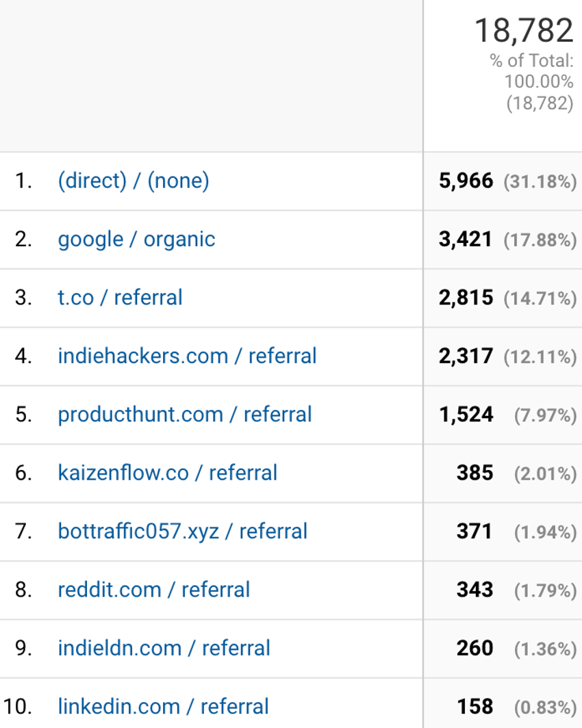Open the (direct) / (none) source link
Screen dimensions: 582x728
tap(134, 181)
